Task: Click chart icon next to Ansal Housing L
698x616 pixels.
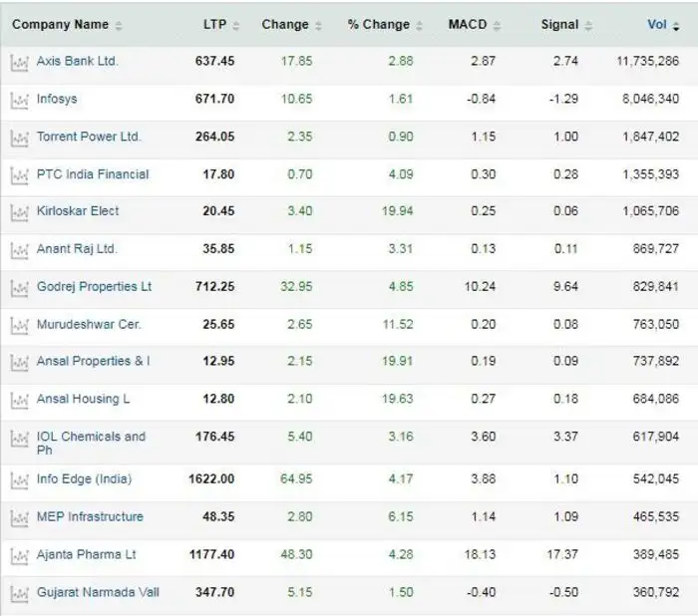Action: coord(19,401)
